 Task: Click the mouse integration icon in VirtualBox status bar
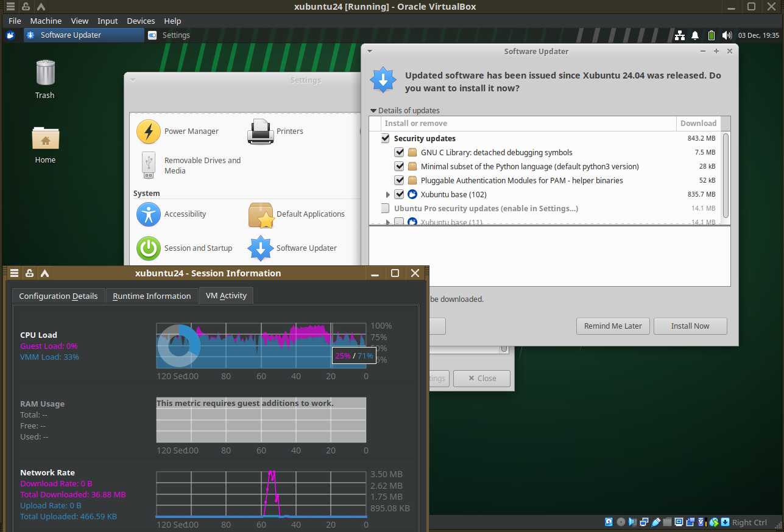coord(713,522)
